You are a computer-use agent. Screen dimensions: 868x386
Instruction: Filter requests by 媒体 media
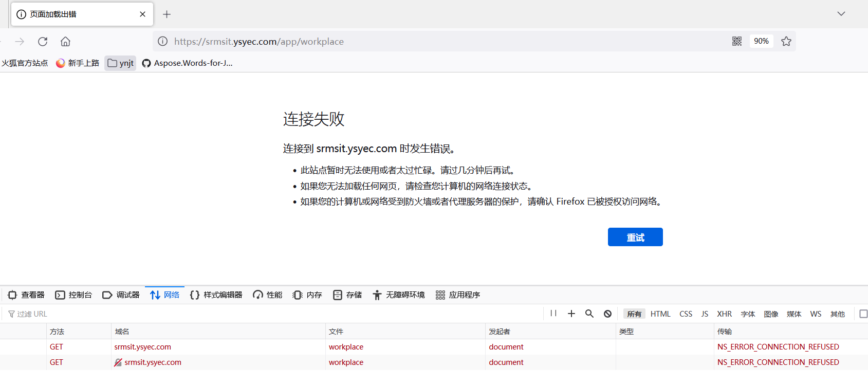[x=794, y=314]
